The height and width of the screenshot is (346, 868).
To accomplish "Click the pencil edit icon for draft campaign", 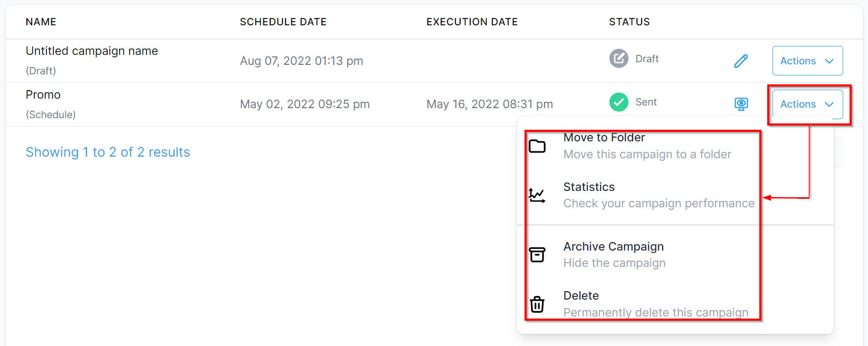I will click(x=741, y=61).
